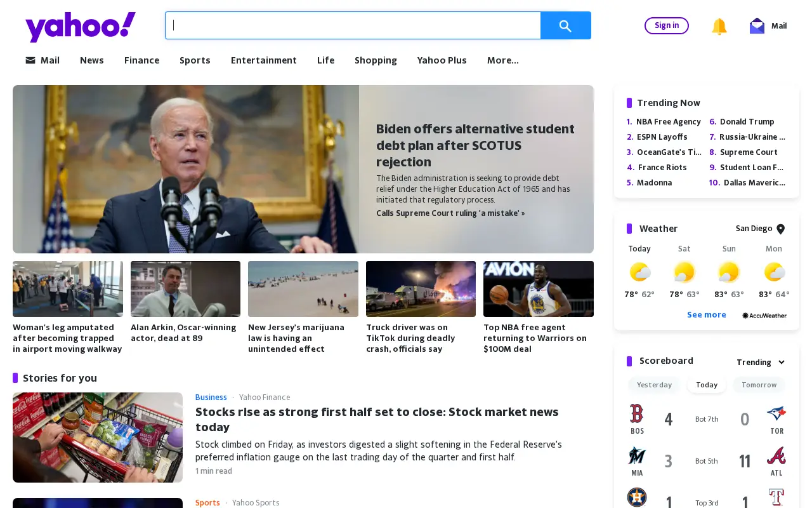Open the TikTok truck driver crash thumbnail
Screen dimensions: 812x508
tap(421, 289)
